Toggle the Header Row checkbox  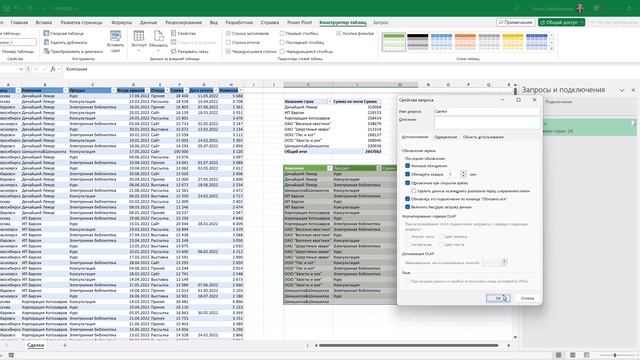click(x=228, y=33)
